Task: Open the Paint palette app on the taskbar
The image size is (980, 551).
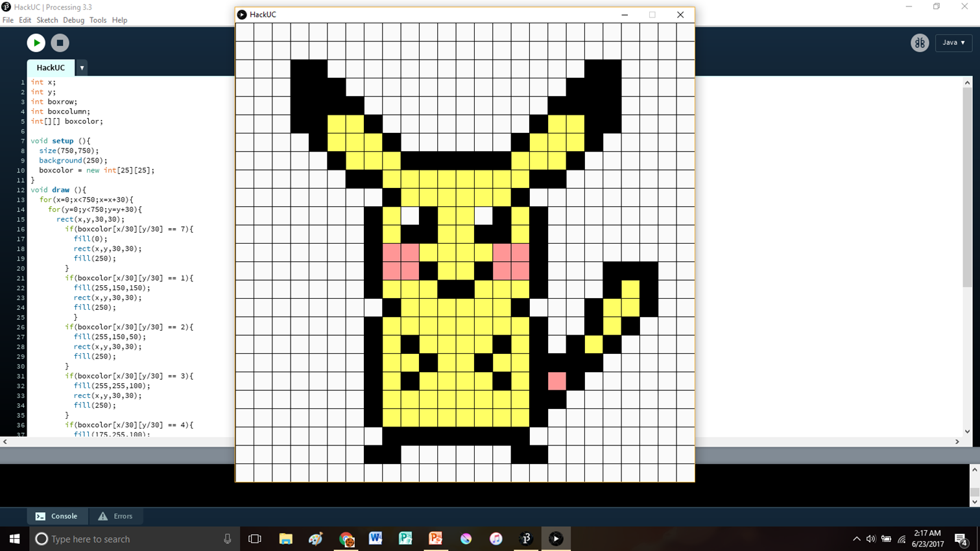Action: [x=316, y=539]
